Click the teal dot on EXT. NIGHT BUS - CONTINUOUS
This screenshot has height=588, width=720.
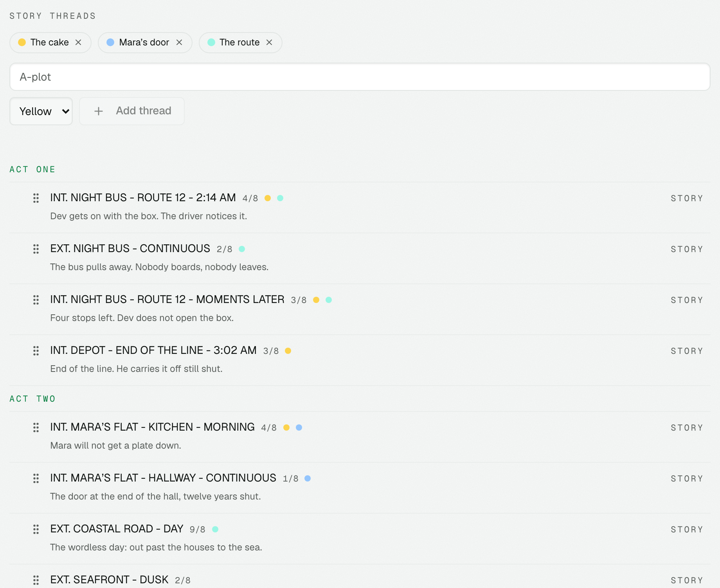coord(242,249)
